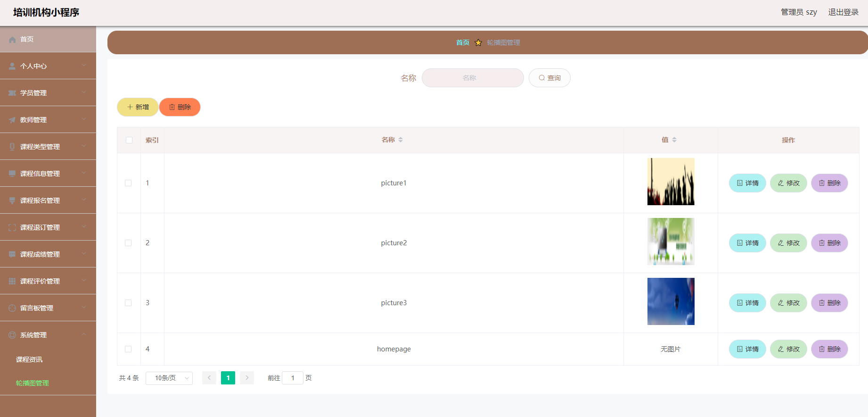Click the yellow 新增 button
Image resolution: width=868 pixels, height=417 pixels.
(x=138, y=107)
